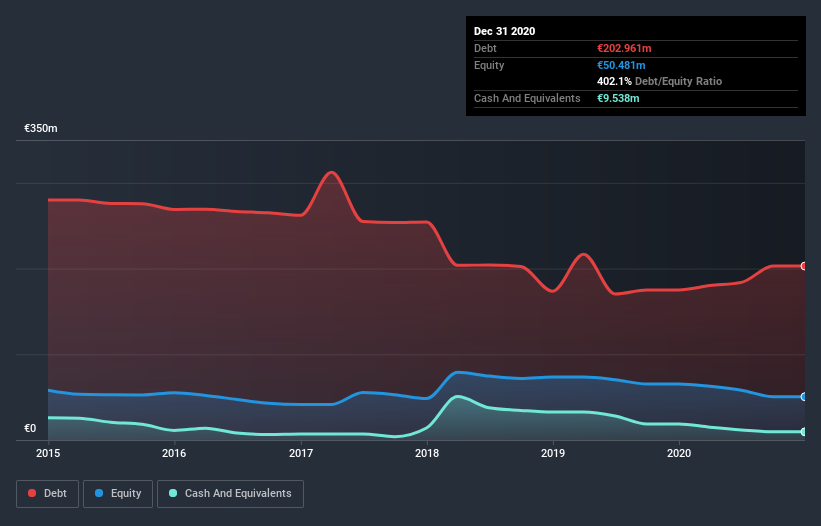Click the red dot in Debt legend
The image size is (821, 526).
pos(32,493)
